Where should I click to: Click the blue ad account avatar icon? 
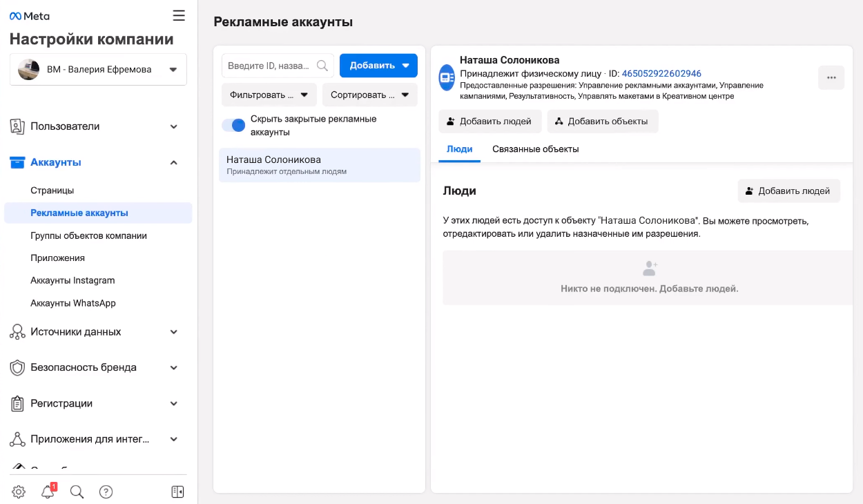(447, 77)
